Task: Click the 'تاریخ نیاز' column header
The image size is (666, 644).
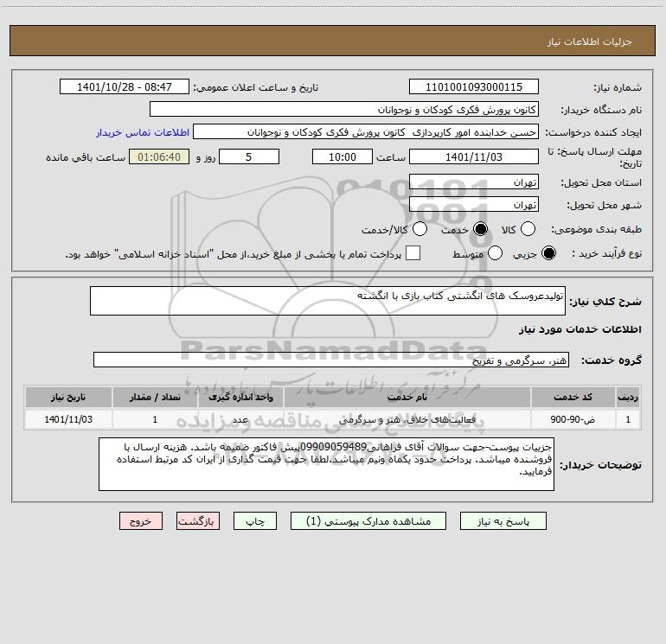Action: click(x=68, y=397)
